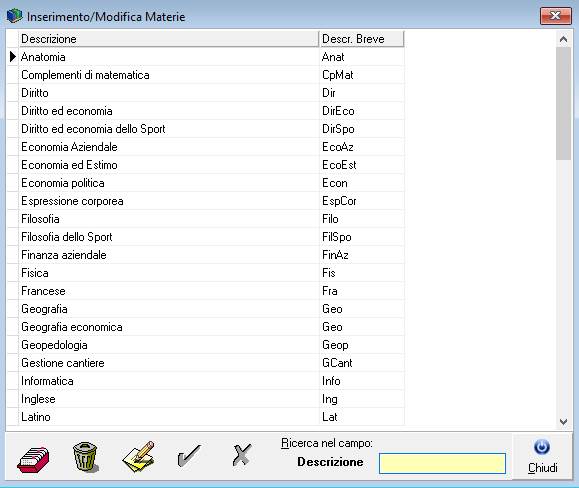
Task: Close the Inserimento/Modifica Materie window
Action: click(555, 16)
